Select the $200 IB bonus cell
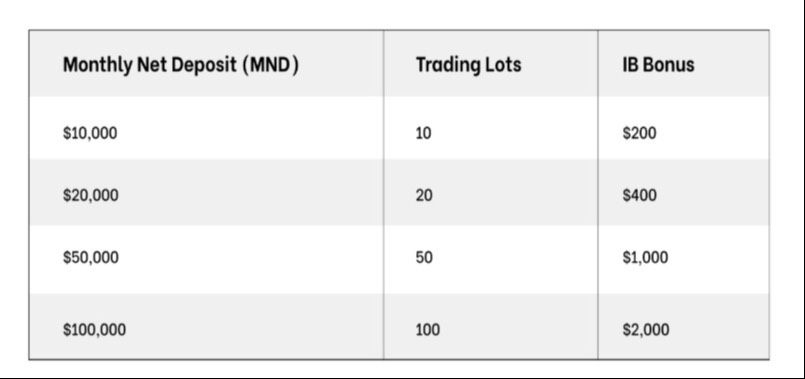Image resolution: width=805 pixels, height=379 pixels. 639,134
